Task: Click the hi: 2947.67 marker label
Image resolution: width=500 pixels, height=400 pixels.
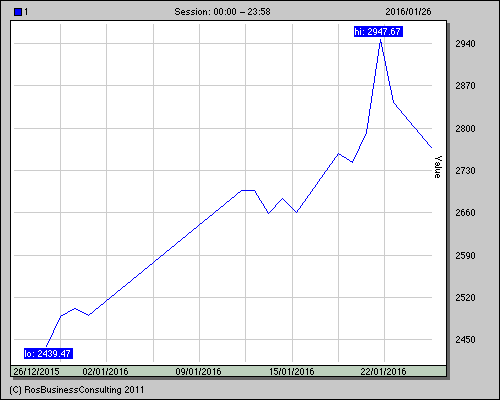Action: pyautogui.click(x=378, y=32)
